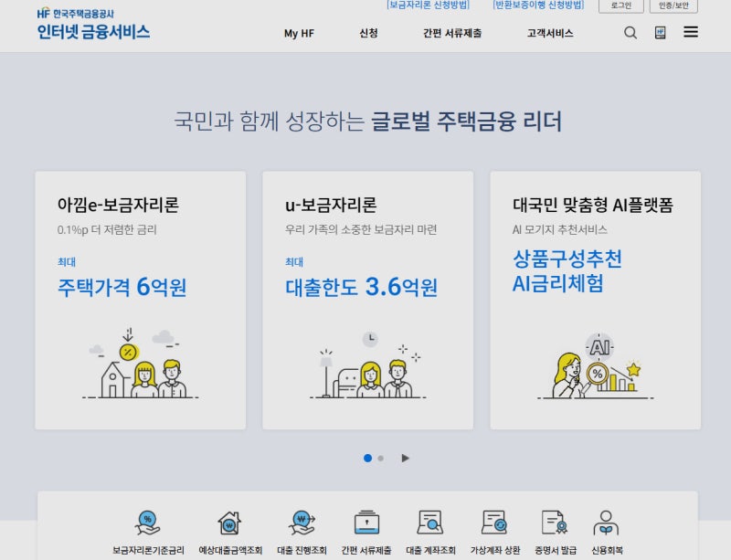The image size is (731, 560).
Task: Open the hamburger full menu icon
Action: click(x=691, y=32)
